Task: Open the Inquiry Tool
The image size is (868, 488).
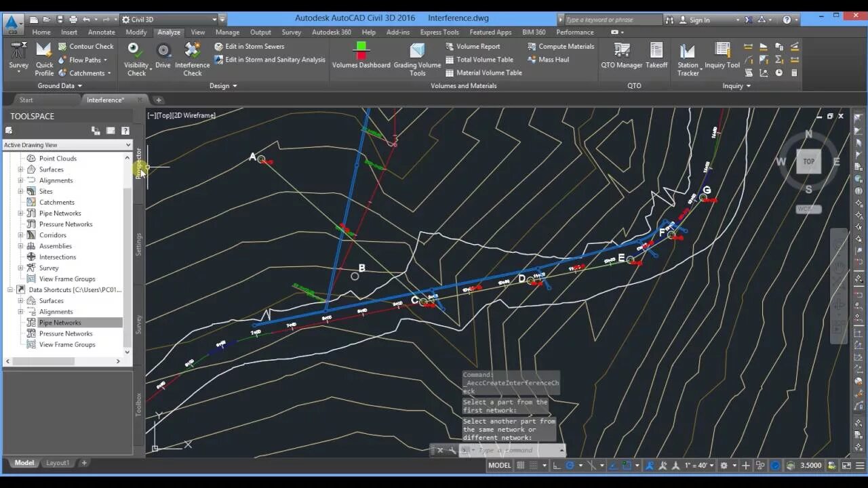Action: (722, 56)
